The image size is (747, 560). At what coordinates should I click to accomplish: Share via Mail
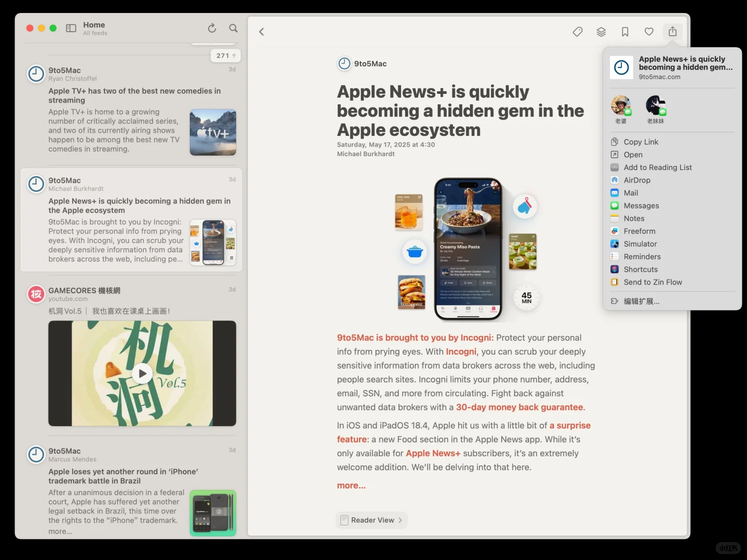(672, 193)
